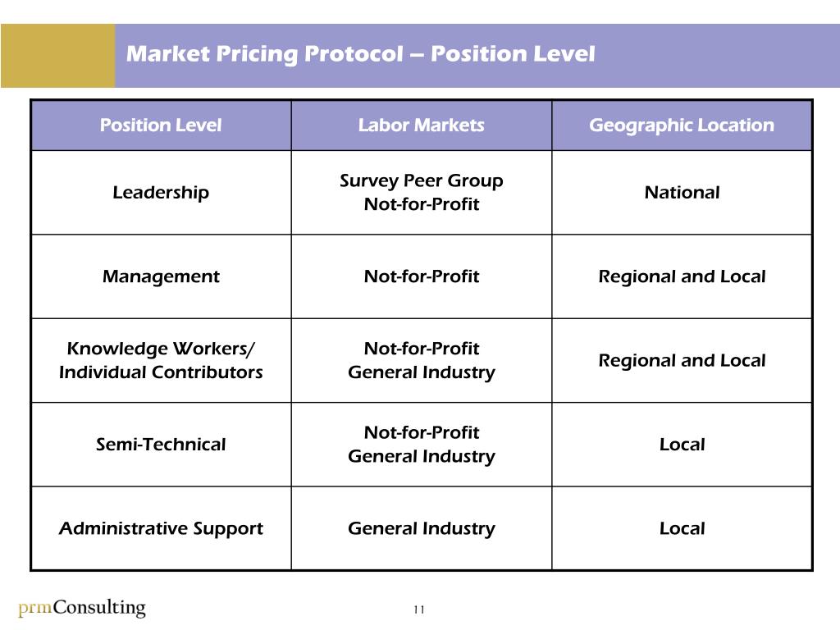
Task: Click Management's Regional and Local cell
Action: 682,276
